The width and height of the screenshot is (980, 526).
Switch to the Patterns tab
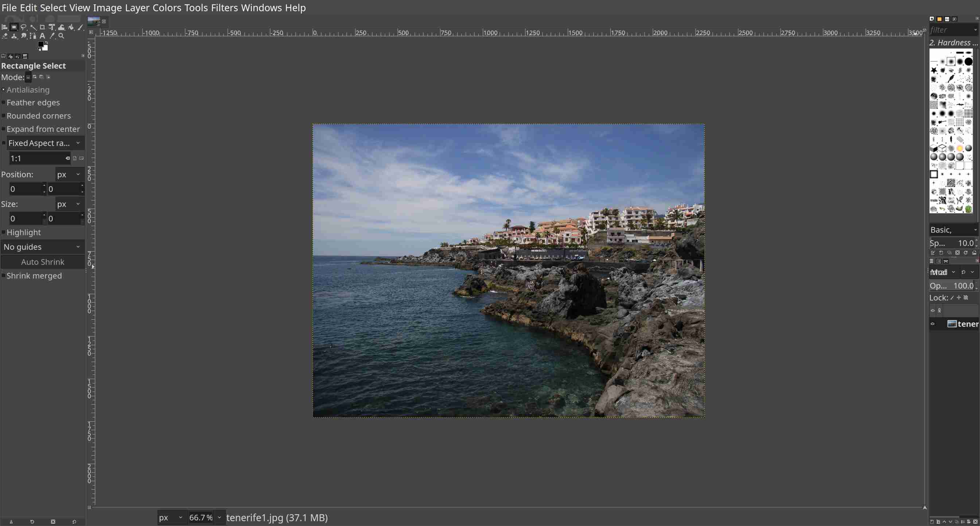pos(939,19)
